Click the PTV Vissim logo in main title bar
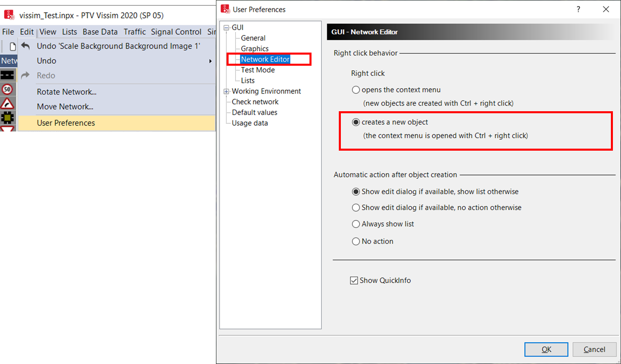 9,15
